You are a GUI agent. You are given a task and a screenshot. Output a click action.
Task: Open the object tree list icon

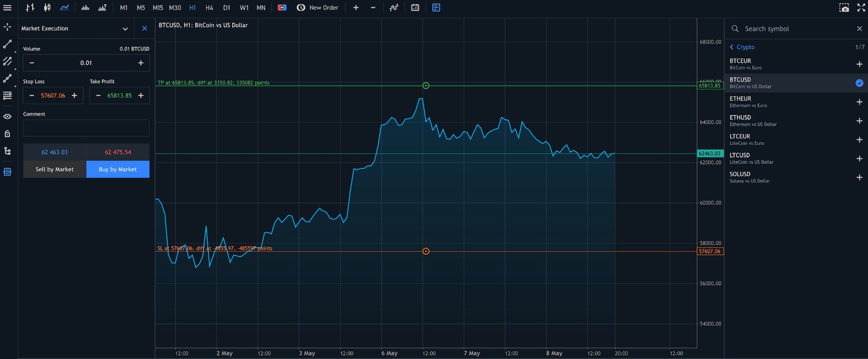point(8,151)
